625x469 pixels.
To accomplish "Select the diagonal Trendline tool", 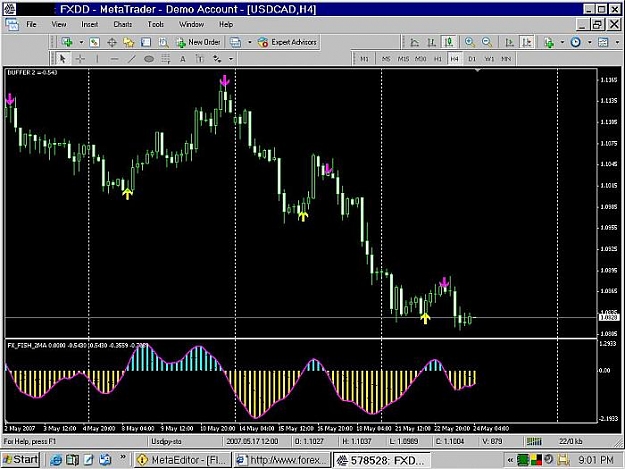I will [132, 59].
